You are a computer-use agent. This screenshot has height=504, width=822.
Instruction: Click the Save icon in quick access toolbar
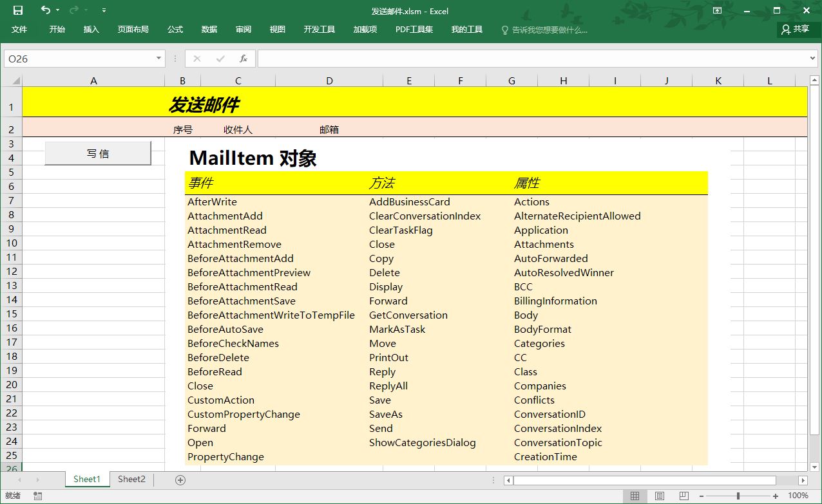coord(18,10)
